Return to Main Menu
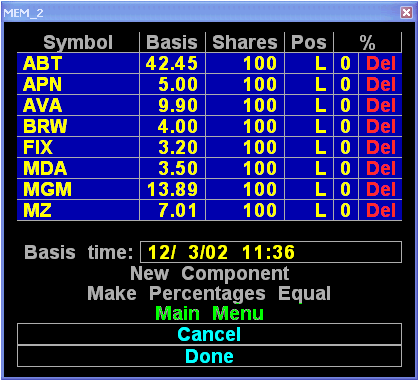Viewport: 418px width, 381px height. (x=209, y=314)
